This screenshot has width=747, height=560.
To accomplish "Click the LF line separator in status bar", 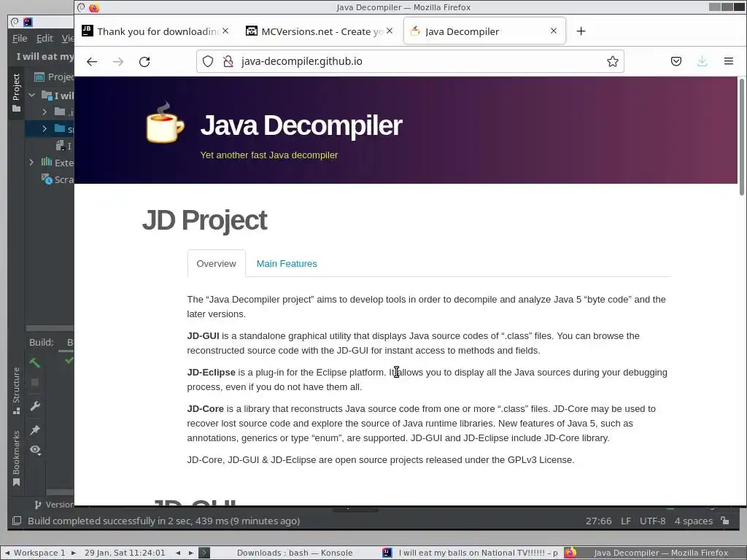I will [626, 521].
